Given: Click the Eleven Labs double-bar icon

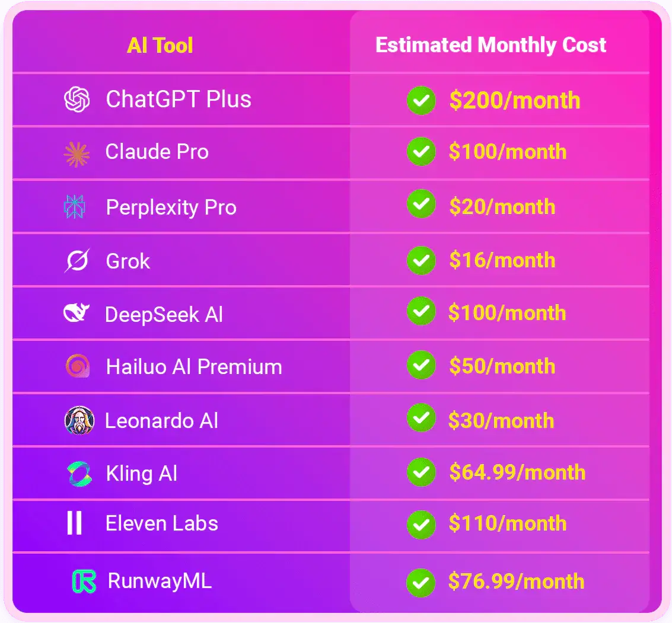Looking at the screenshot, I should (x=75, y=523).
